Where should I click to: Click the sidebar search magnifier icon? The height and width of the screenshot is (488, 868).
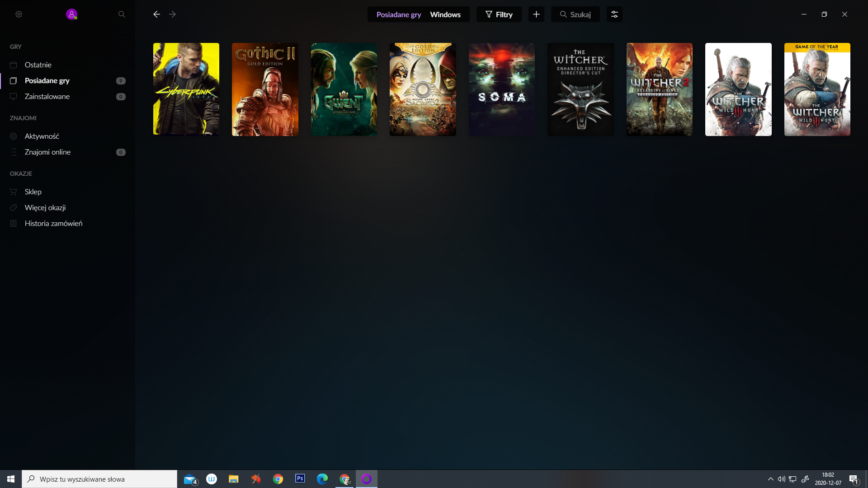[x=122, y=14]
